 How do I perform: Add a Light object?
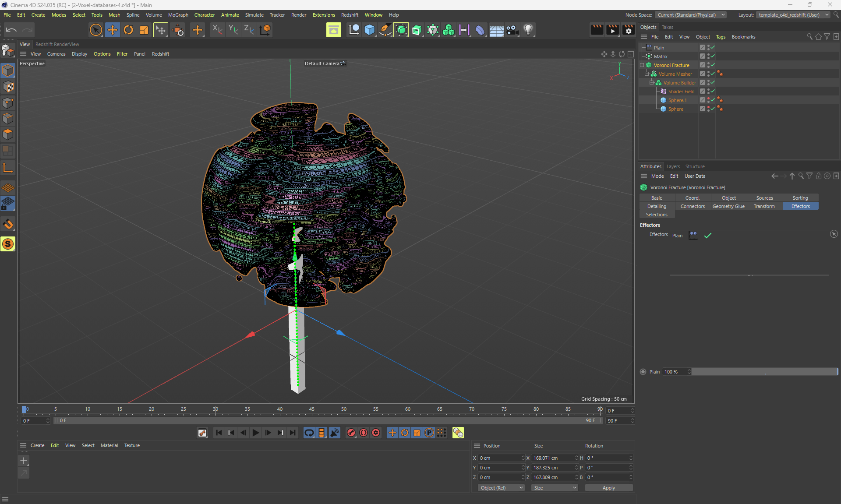point(528,30)
